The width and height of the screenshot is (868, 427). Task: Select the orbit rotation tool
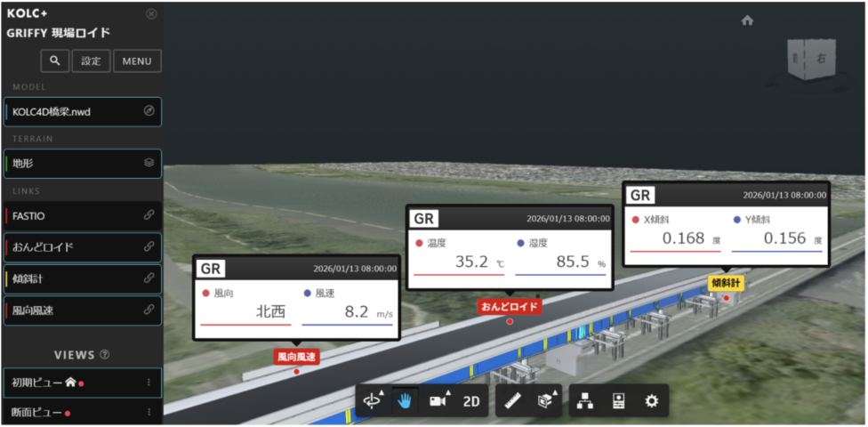coord(372,401)
